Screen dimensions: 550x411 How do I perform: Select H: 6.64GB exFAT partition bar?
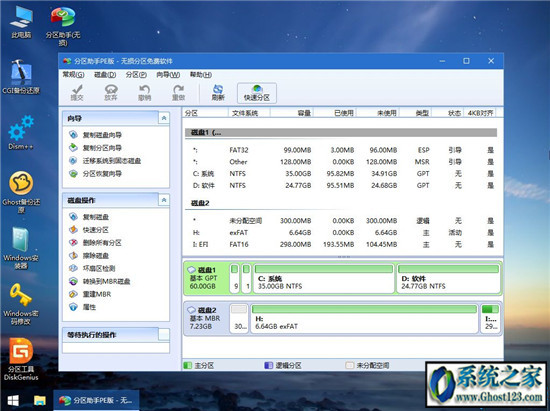364,318
